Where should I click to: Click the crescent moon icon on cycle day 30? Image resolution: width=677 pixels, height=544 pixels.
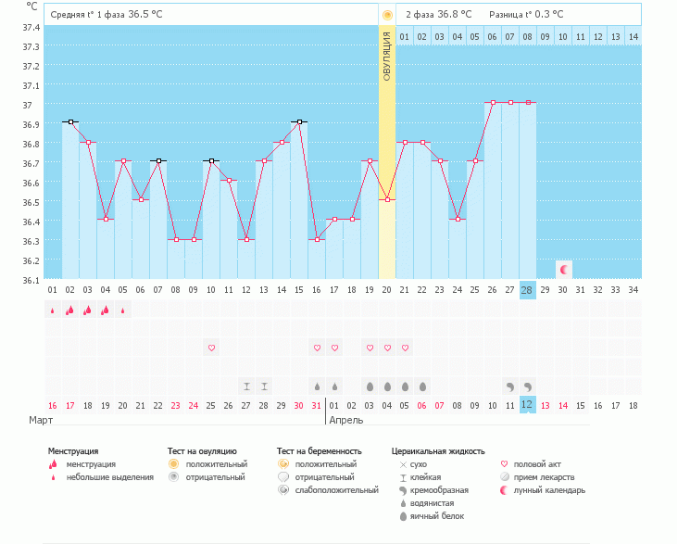pos(563,269)
